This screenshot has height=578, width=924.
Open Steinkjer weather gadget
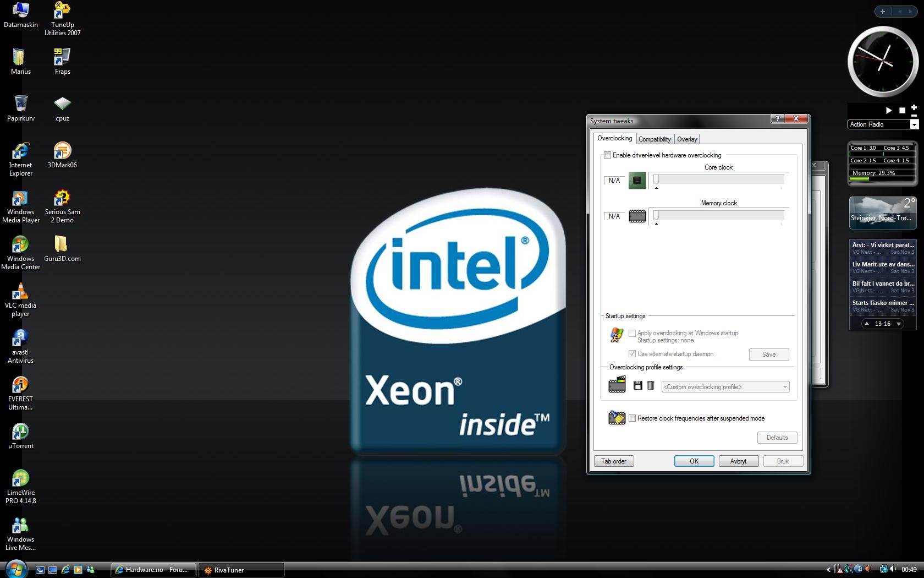coord(883,212)
